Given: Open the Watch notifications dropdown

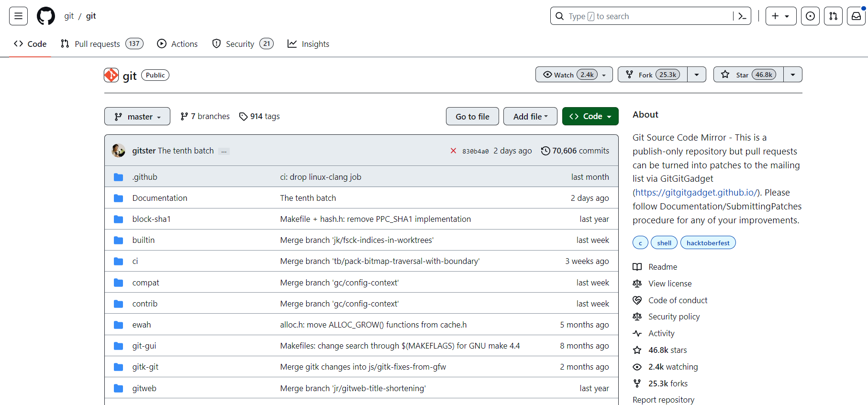Looking at the screenshot, I should pos(574,75).
